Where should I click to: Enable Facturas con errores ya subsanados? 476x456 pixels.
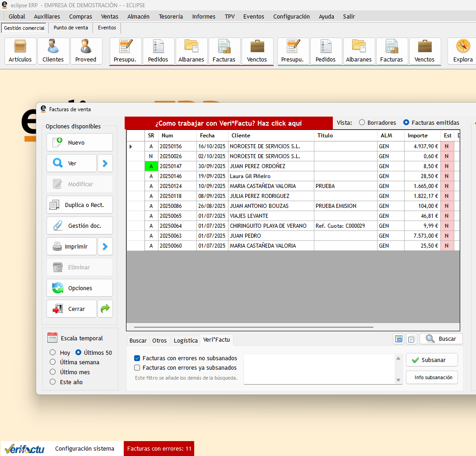point(137,367)
